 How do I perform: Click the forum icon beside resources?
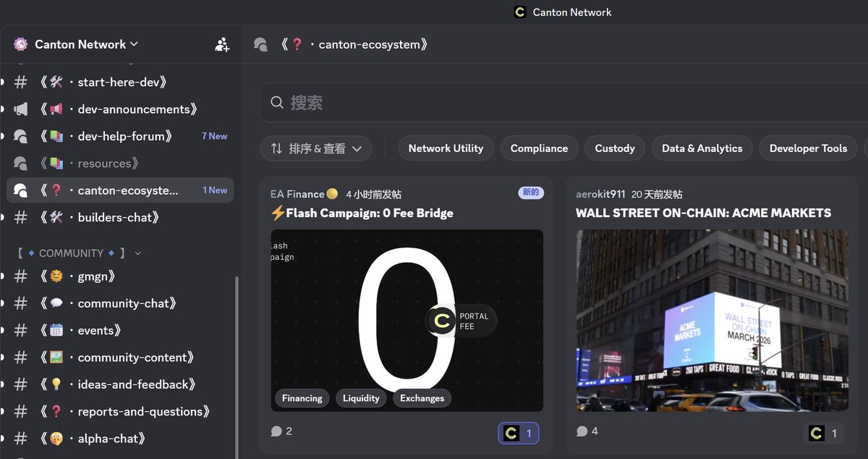coord(21,164)
